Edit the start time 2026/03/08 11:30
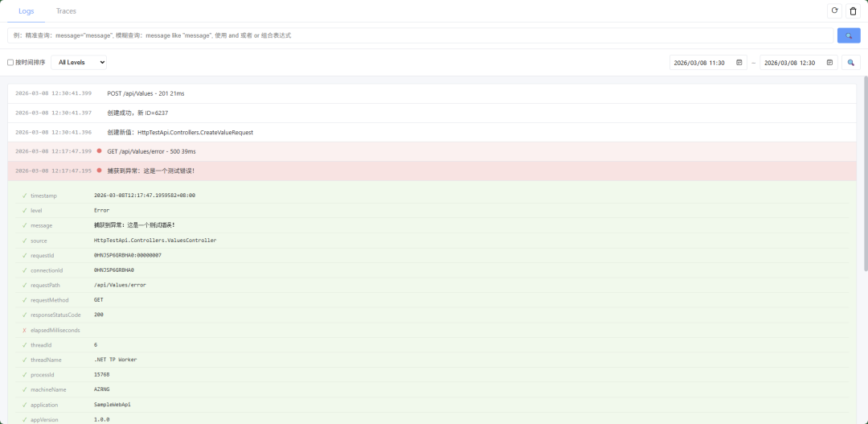This screenshot has width=868, height=424. click(699, 63)
